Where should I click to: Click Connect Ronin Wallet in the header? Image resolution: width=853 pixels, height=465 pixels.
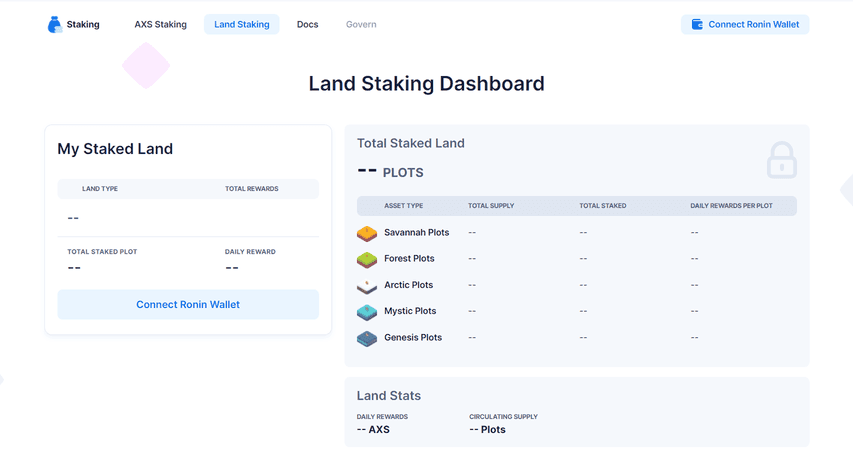745,24
